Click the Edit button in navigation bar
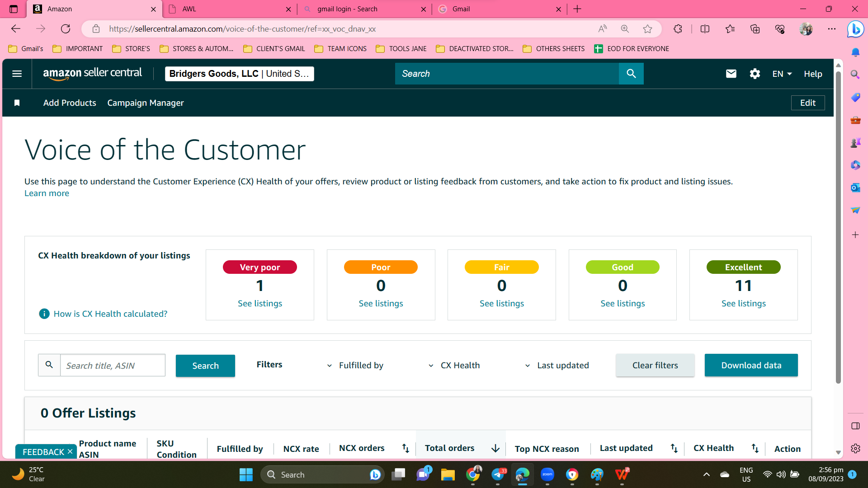 pos(808,103)
